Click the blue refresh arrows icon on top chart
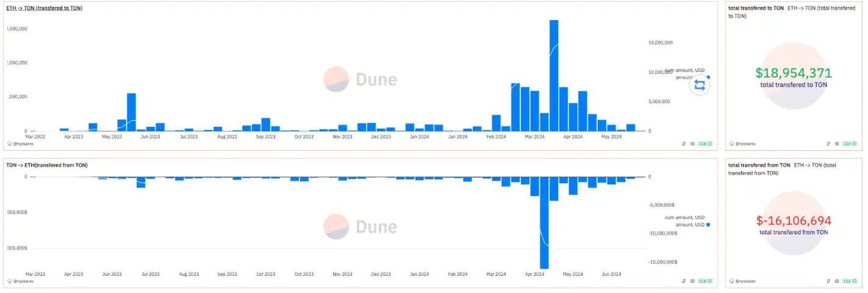Viewport: 868px width, 293px height. (700, 85)
